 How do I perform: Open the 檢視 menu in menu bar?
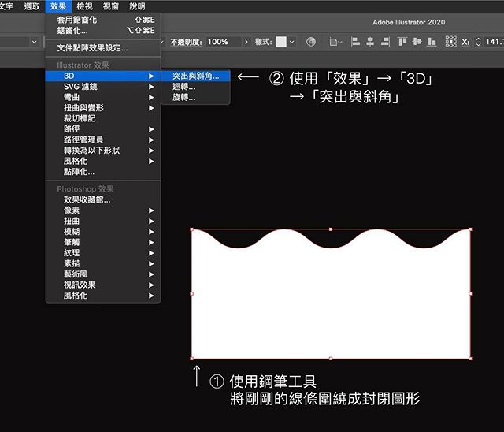click(84, 6)
